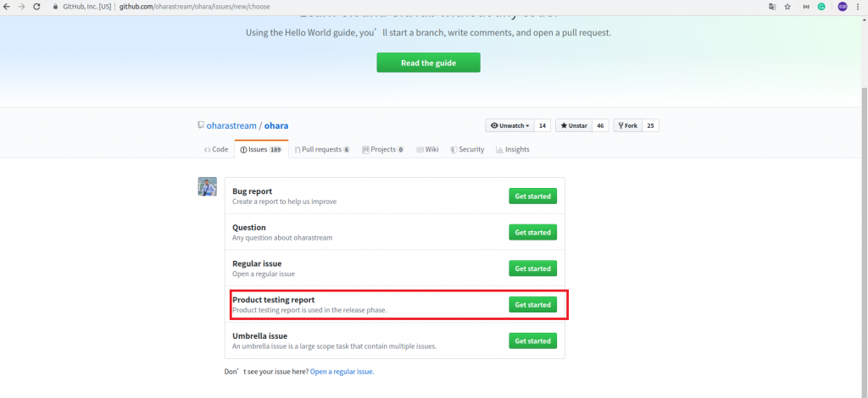868x398 pixels.
Task: Click the green Grammarly extension icon
Action: pyautogui.click(x=822, y=7)
